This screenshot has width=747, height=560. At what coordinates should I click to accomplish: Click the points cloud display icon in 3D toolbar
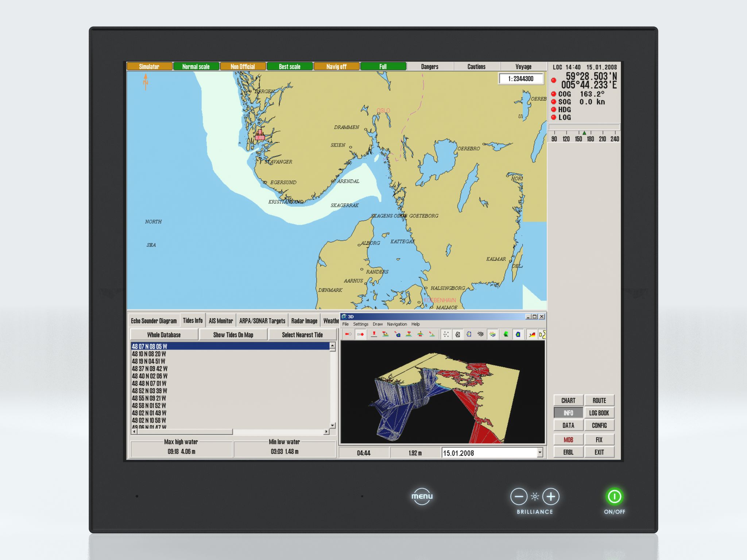(x=446, y=334)
